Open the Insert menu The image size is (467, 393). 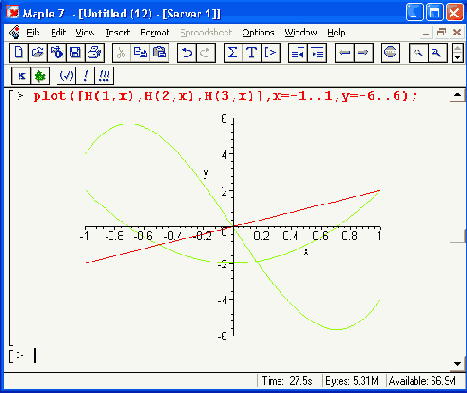(x=117, y=32)
